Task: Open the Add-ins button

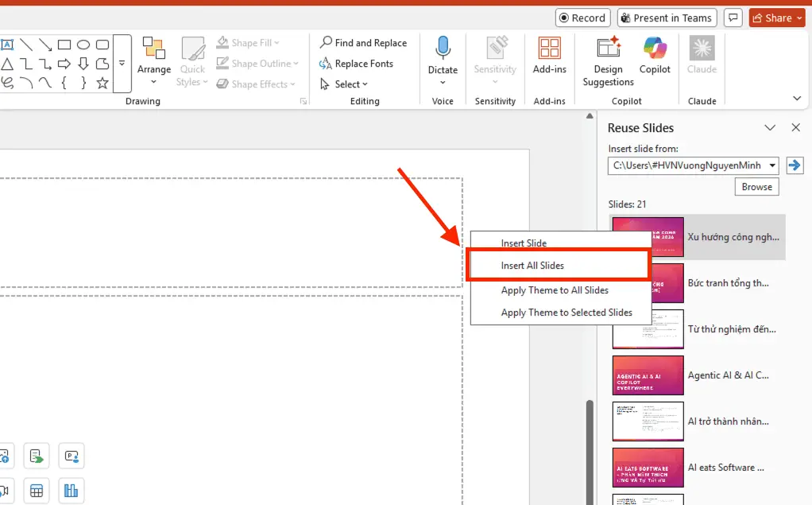Action: (550, 56)
